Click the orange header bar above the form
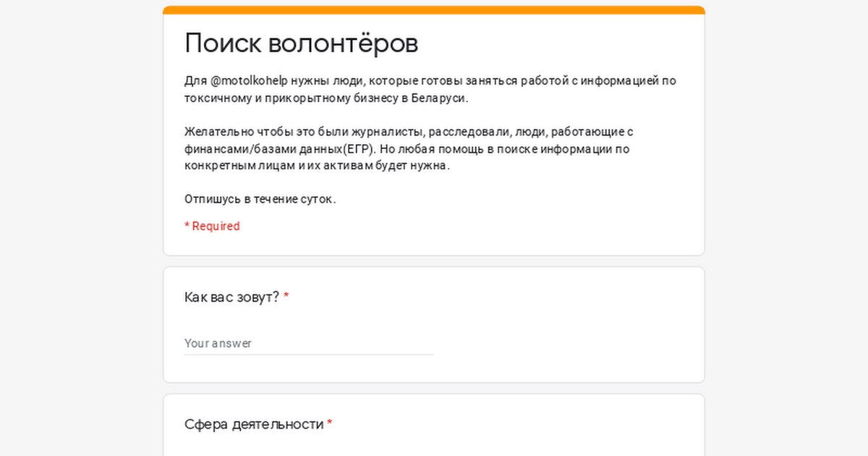 (x=434, y=9)
